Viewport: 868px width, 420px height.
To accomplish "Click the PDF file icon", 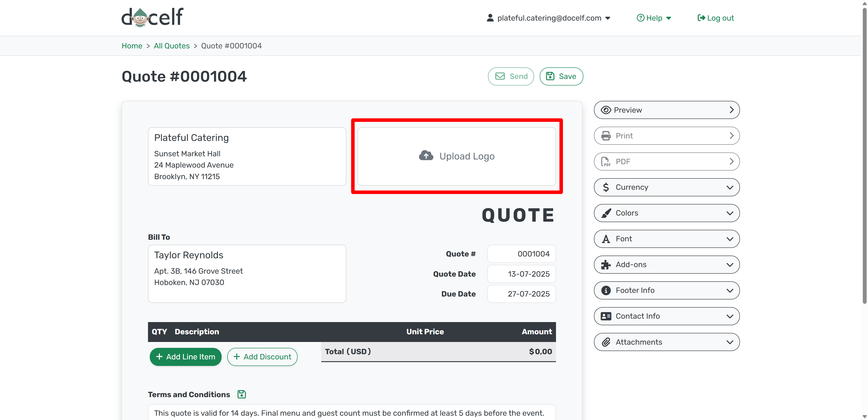I will (x=605, y=161).
